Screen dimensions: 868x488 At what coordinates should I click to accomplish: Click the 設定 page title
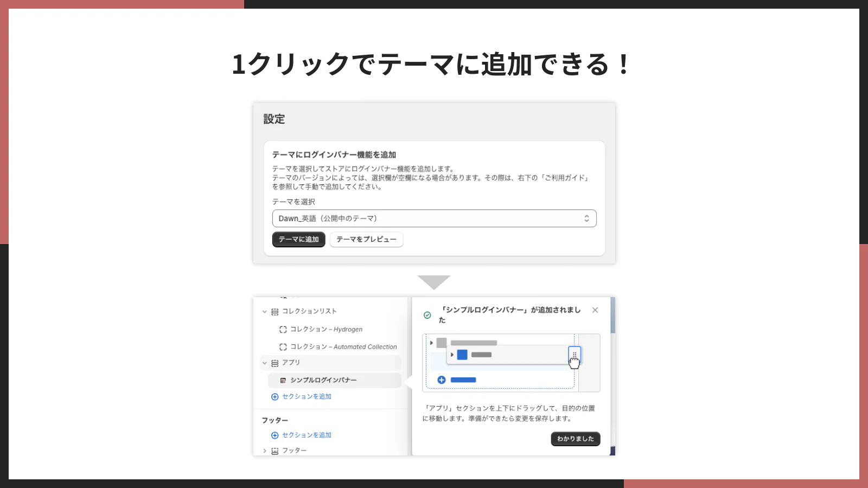click(274, 119)
